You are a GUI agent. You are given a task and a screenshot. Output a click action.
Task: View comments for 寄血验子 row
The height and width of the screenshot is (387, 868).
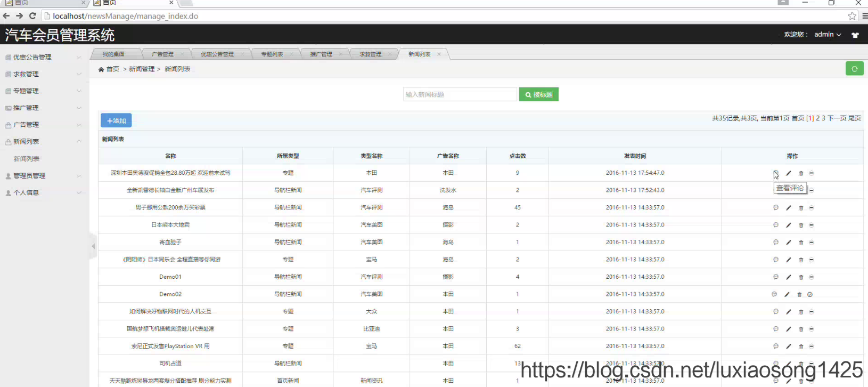776,242
